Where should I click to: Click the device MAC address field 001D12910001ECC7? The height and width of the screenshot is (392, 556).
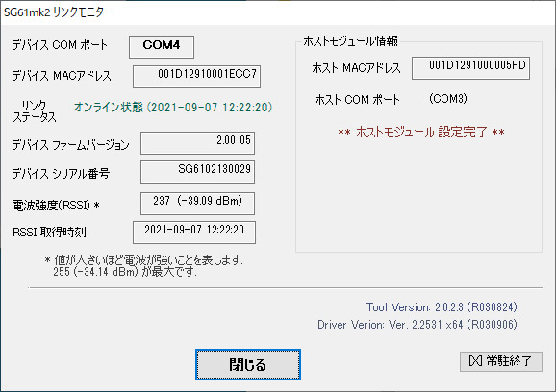point(196,76)
